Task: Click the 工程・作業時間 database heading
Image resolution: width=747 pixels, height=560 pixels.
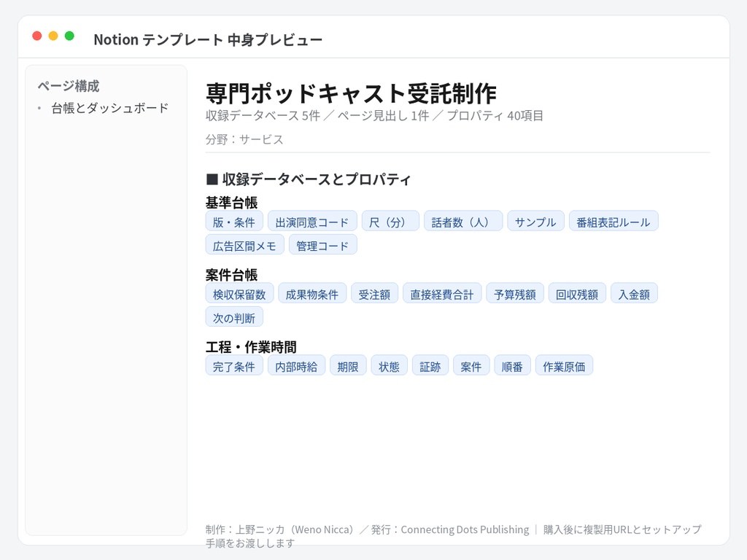Action: (251, 347)
